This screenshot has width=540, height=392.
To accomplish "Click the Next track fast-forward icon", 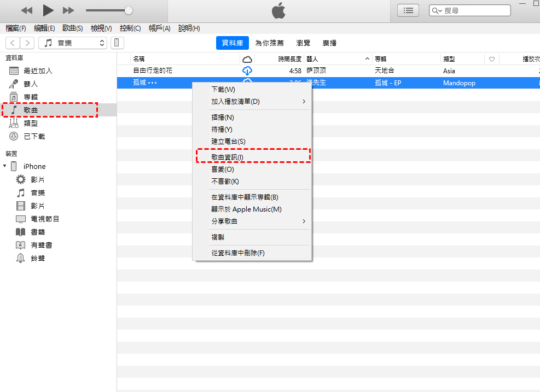I will (68, 10).
